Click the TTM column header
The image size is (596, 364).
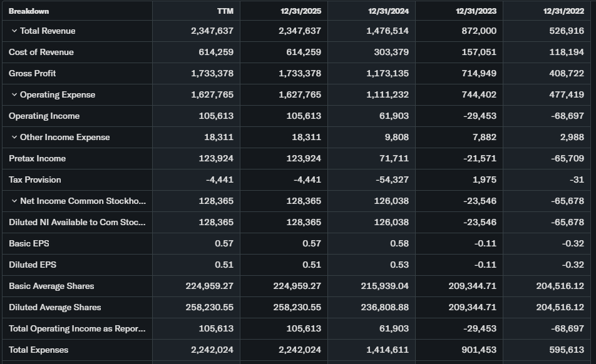point(225,11)
